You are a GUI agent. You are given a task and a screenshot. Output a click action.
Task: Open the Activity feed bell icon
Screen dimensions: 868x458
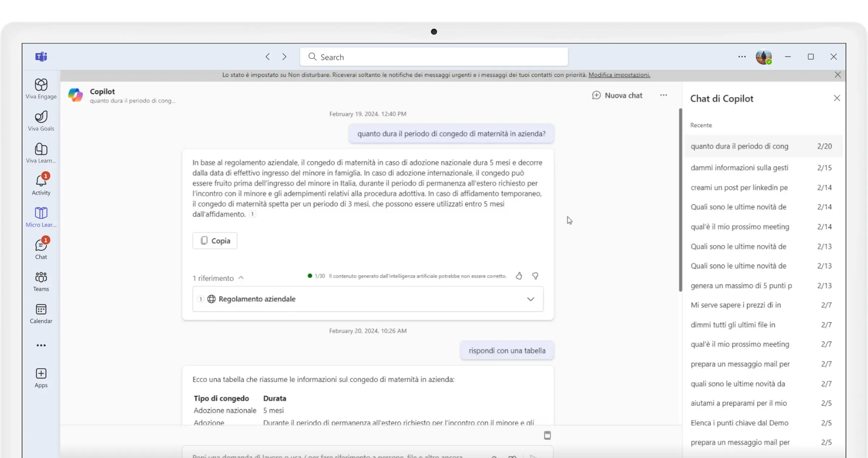tap(41, 185)
